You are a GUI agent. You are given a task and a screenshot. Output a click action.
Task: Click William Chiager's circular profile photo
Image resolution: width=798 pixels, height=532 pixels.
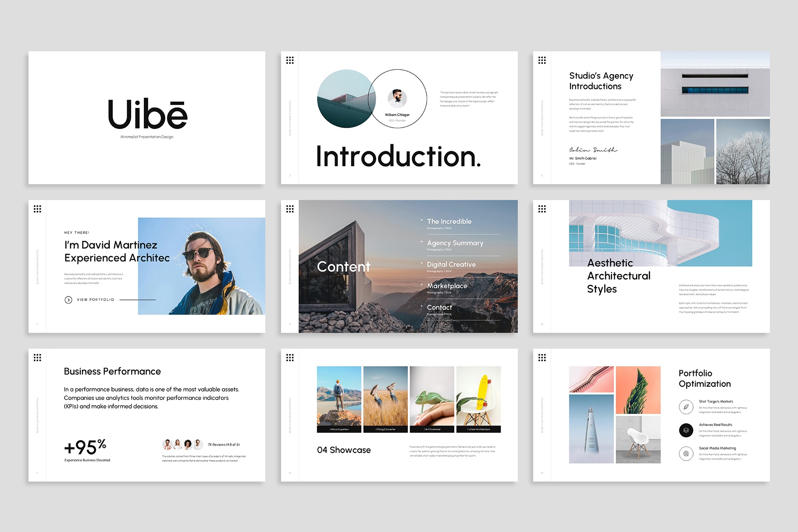(397, 98)
